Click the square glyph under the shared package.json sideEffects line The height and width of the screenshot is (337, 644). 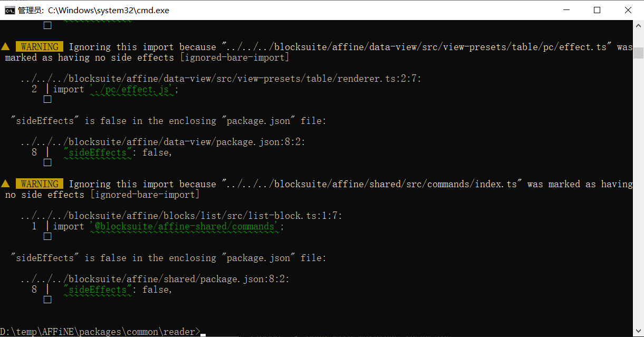(x=47, y=300)
